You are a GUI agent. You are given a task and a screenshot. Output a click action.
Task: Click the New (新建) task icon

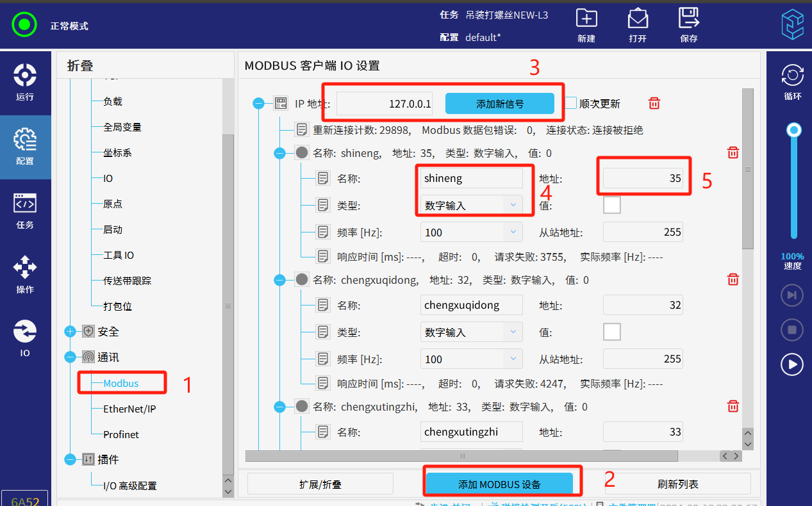(x=586, y=19)
